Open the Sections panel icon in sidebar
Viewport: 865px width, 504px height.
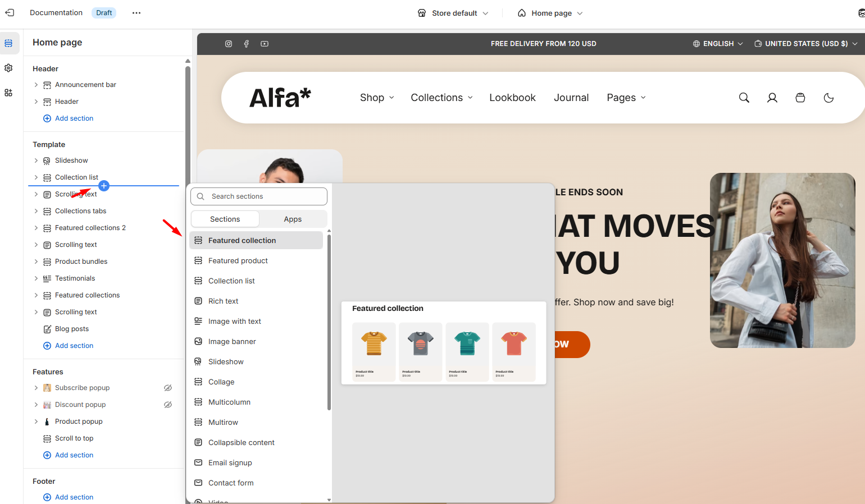click(x=8, y=43)
